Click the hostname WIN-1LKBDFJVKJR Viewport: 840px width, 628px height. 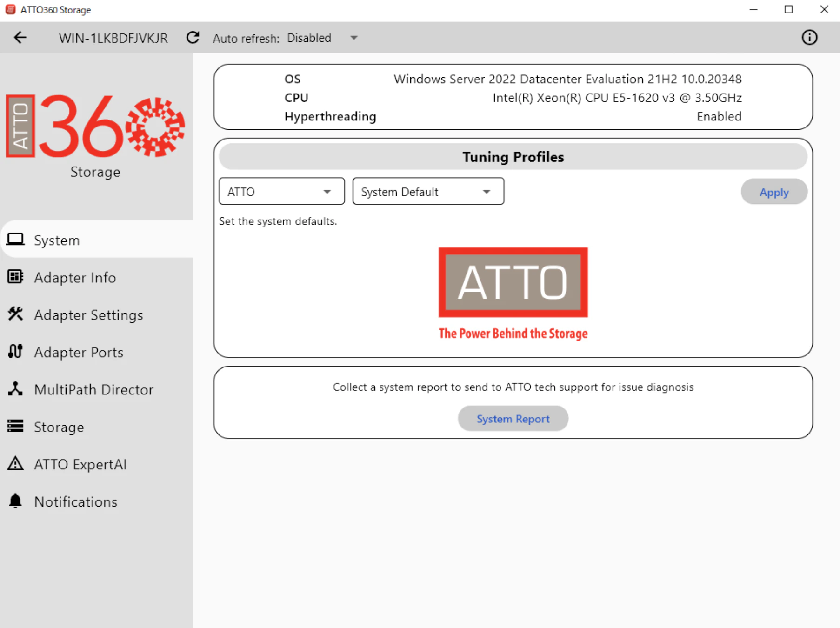(113, 38)
